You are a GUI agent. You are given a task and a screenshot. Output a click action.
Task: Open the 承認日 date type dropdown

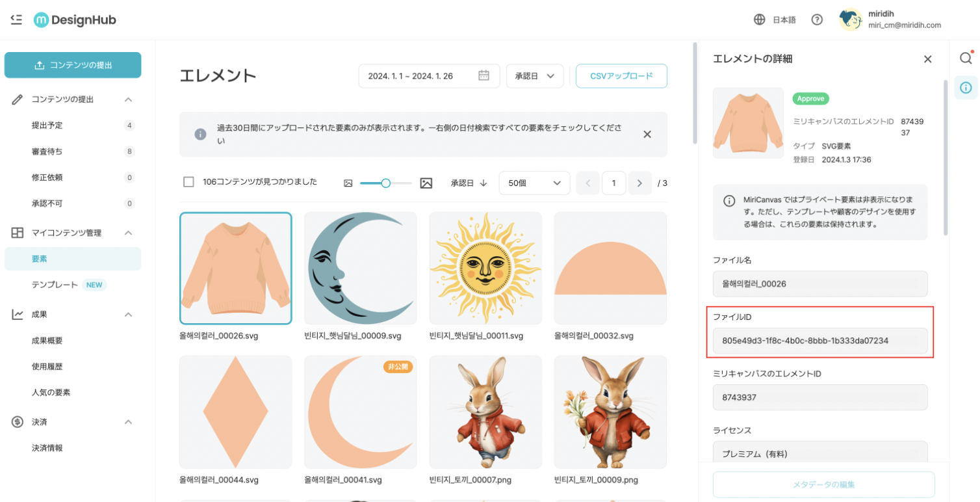pos(534,76)
